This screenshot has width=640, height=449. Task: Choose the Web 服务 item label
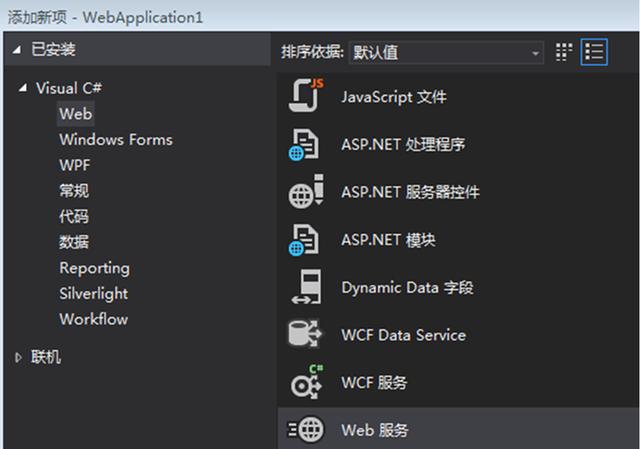[x=375, y=430]
